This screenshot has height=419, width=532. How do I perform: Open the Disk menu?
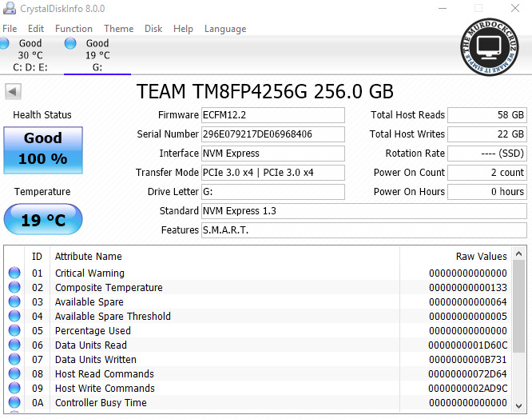tap(153, 29)
